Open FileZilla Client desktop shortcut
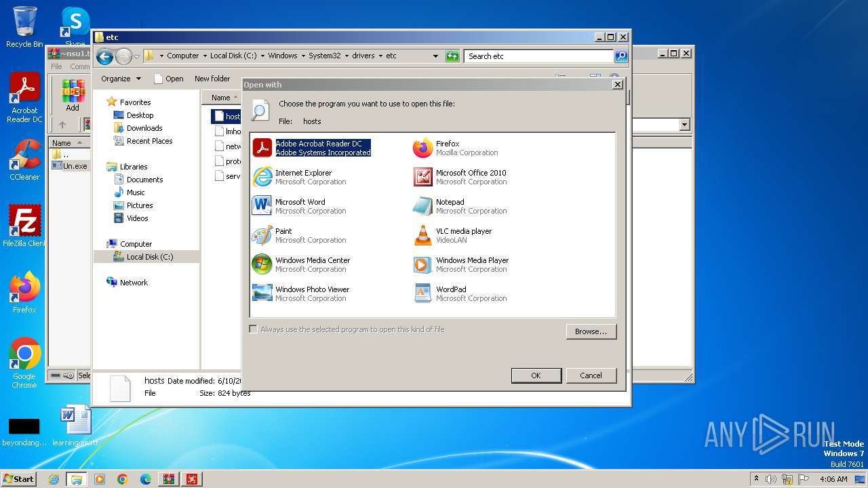Viewport: 868px width, 488px height. (x=24, y=226)
